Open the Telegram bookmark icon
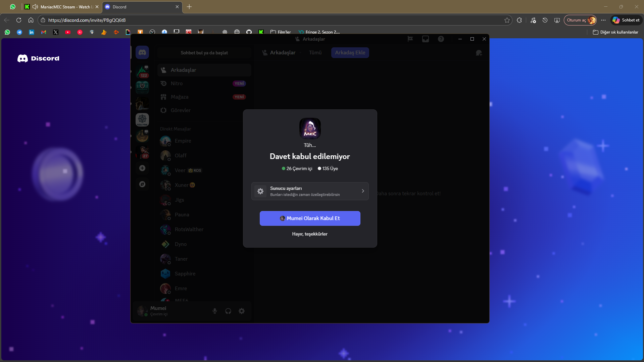Screen dimensions: 644x362 click(x=19, y=32)
